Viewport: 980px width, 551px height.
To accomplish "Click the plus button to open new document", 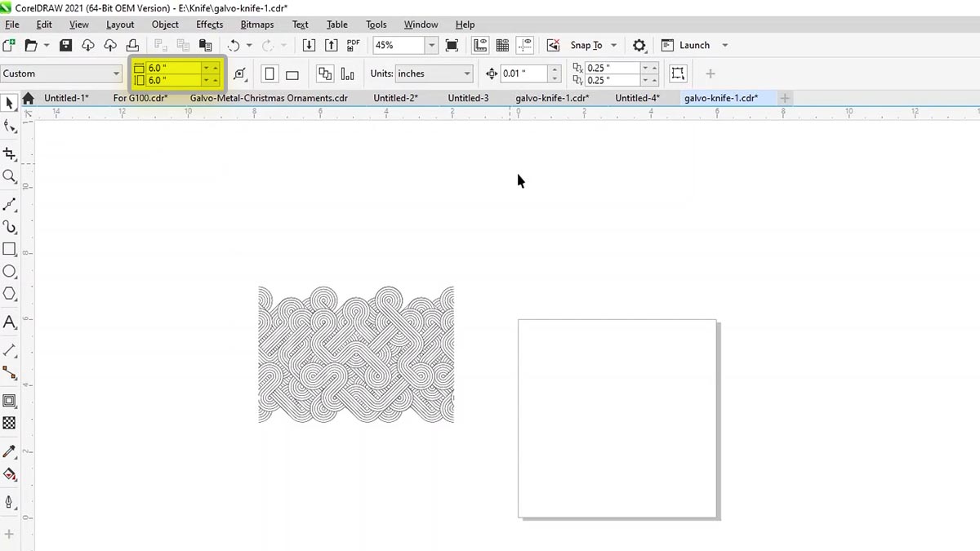I will [x=785, y=98].
